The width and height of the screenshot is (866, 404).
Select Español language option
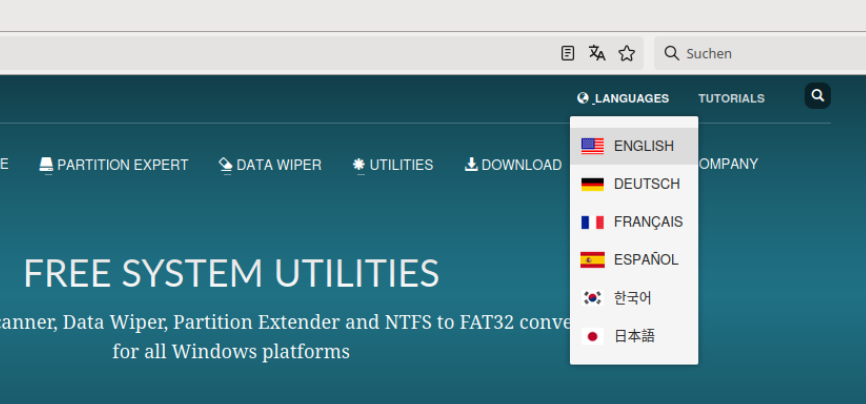[634, 260]
